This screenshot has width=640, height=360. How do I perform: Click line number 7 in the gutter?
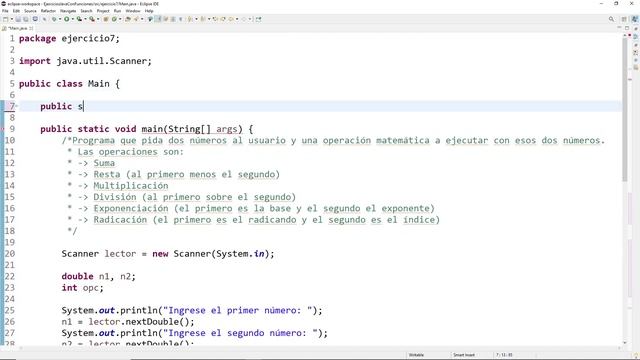(12, 106)
